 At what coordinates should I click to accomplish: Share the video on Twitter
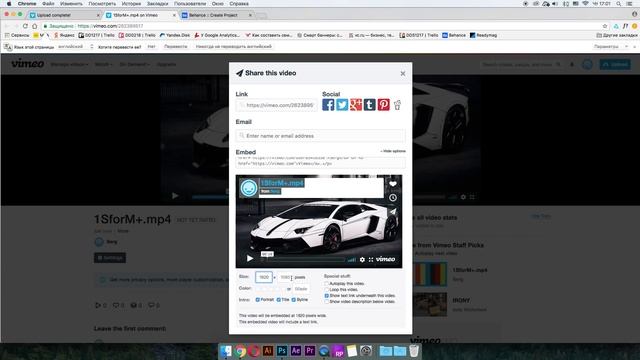342,105
